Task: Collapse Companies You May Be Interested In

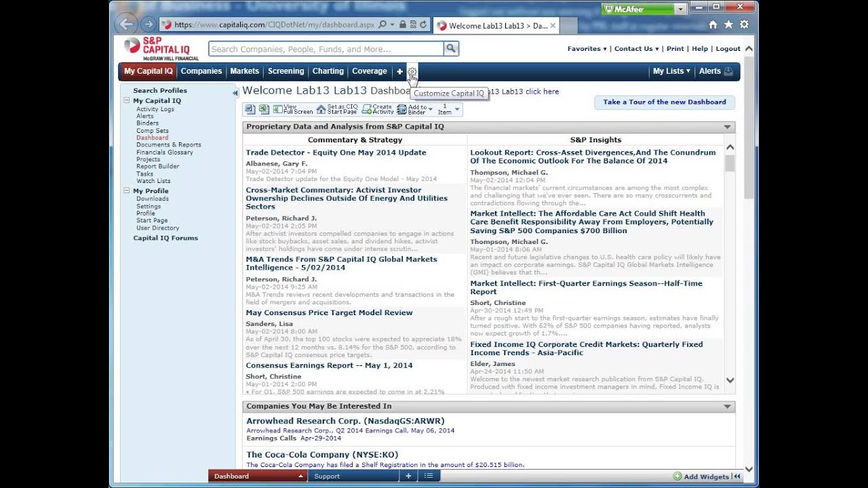Action: [727, 407]
